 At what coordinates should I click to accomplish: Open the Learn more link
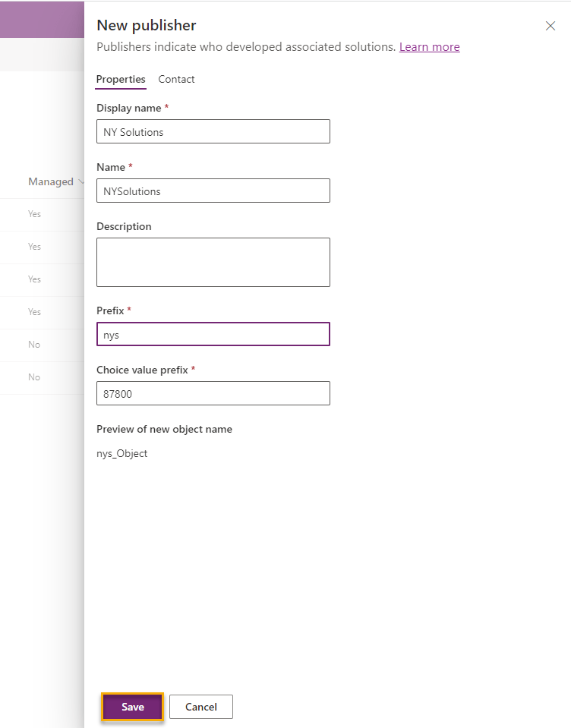point(429,46)
